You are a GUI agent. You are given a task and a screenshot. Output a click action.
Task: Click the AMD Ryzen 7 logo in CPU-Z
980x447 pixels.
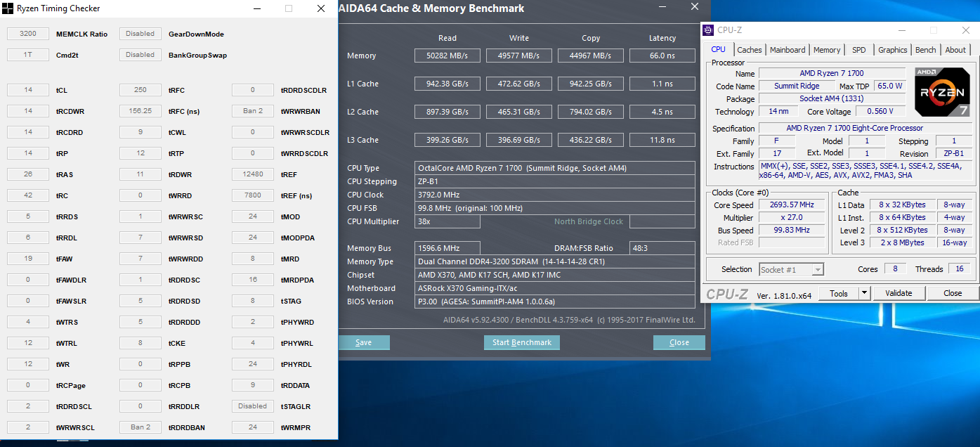pos(943,91)
